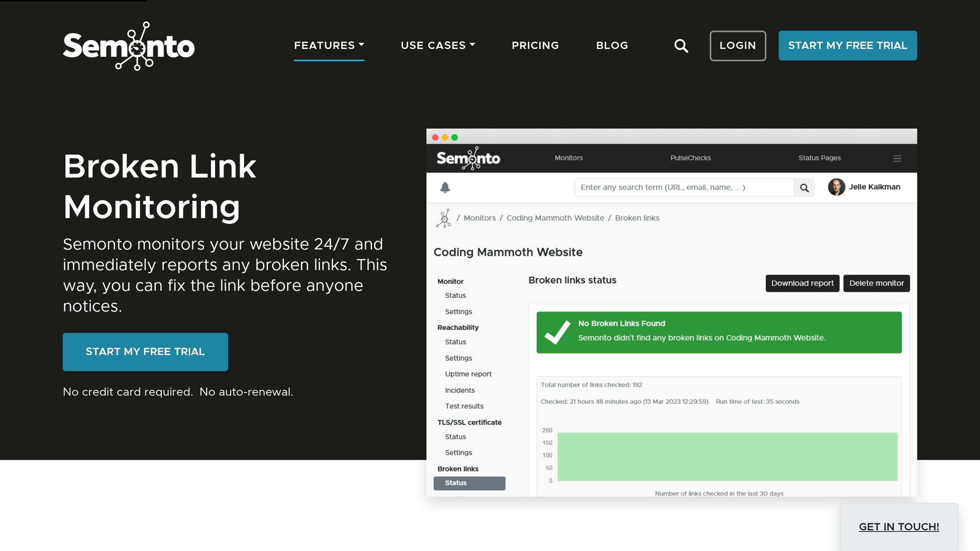Click the Download report button
Viewport: 980px width, 551px height.
pos(802,283)
